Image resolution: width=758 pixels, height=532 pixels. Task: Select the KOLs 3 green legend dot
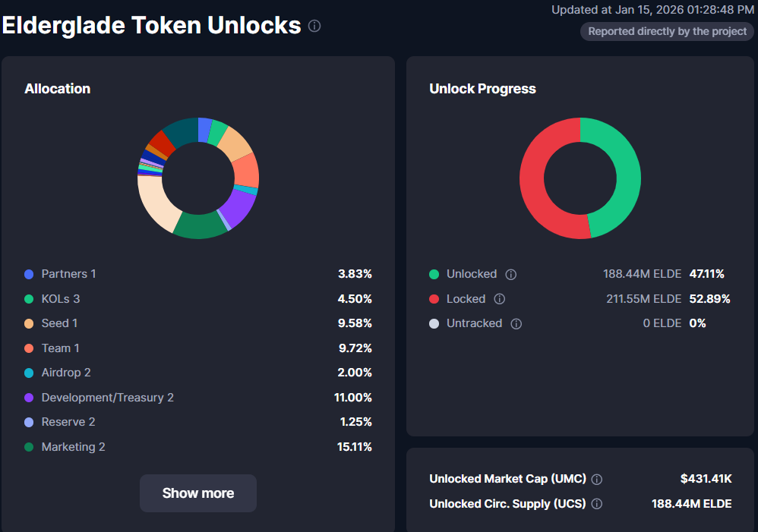29,299
